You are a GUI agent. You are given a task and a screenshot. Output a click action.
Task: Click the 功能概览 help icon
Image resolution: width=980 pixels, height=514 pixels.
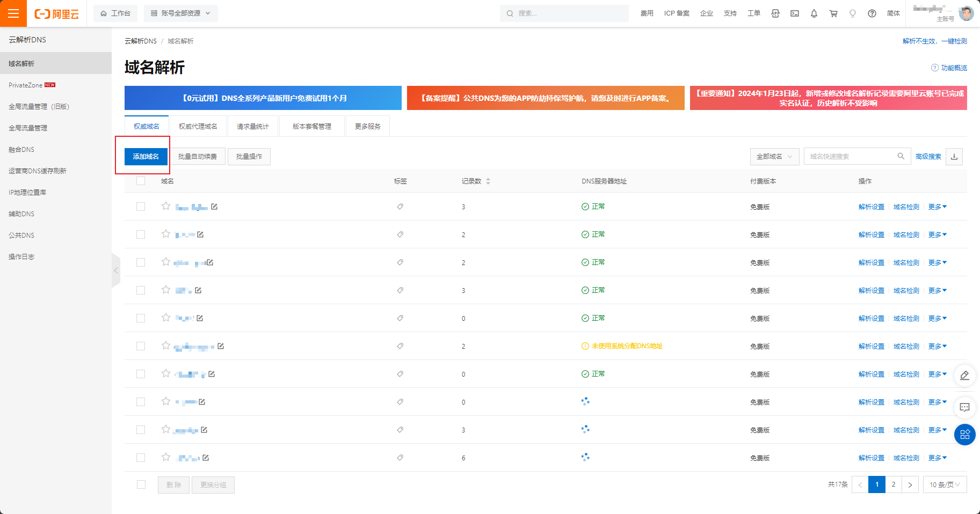click(935, 68)
